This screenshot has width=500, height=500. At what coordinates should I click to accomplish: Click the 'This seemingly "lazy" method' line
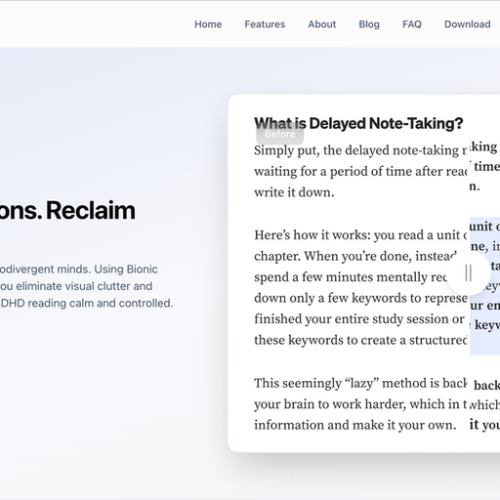click(x=361, y=383)
